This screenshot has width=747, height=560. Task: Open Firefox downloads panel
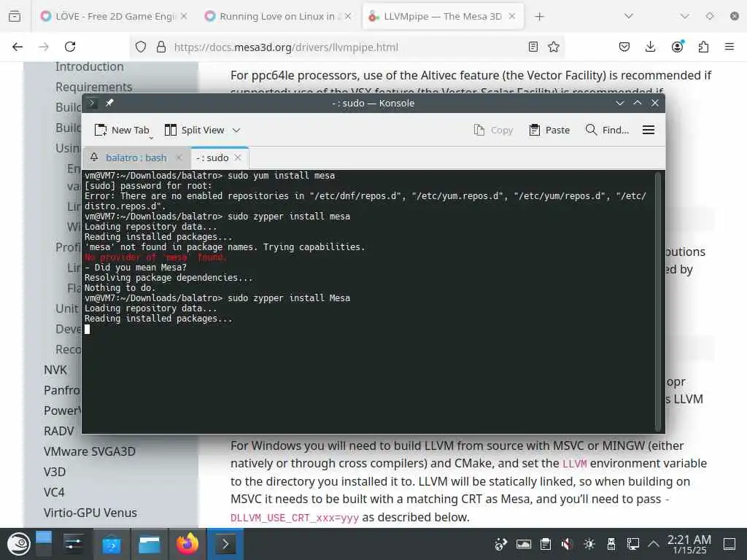pyautogui.click(x=650, y=47)
